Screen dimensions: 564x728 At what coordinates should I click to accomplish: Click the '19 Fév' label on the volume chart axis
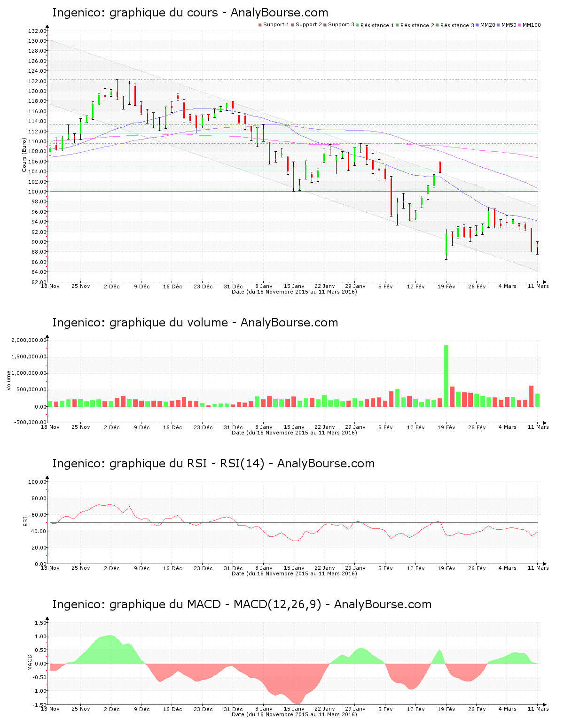click(x=446, y=427)
